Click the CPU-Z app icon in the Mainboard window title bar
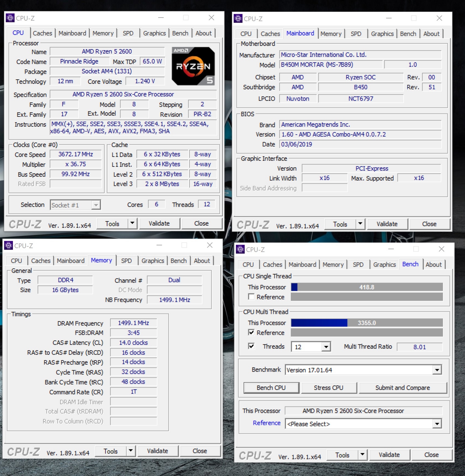This screenshot has width=465, height=476. pyautogui.click(x=238, y=18)
